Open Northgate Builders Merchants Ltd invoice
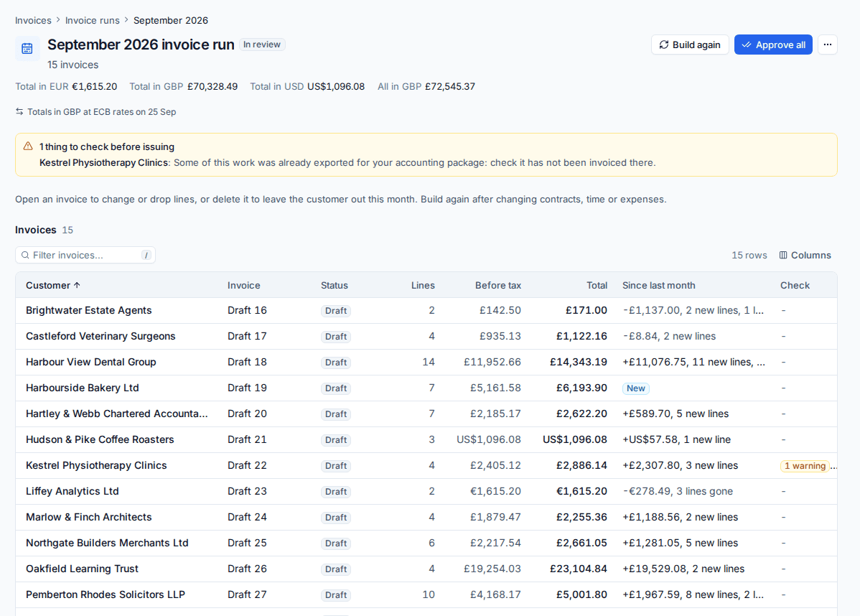 click(x=426, y=543)
